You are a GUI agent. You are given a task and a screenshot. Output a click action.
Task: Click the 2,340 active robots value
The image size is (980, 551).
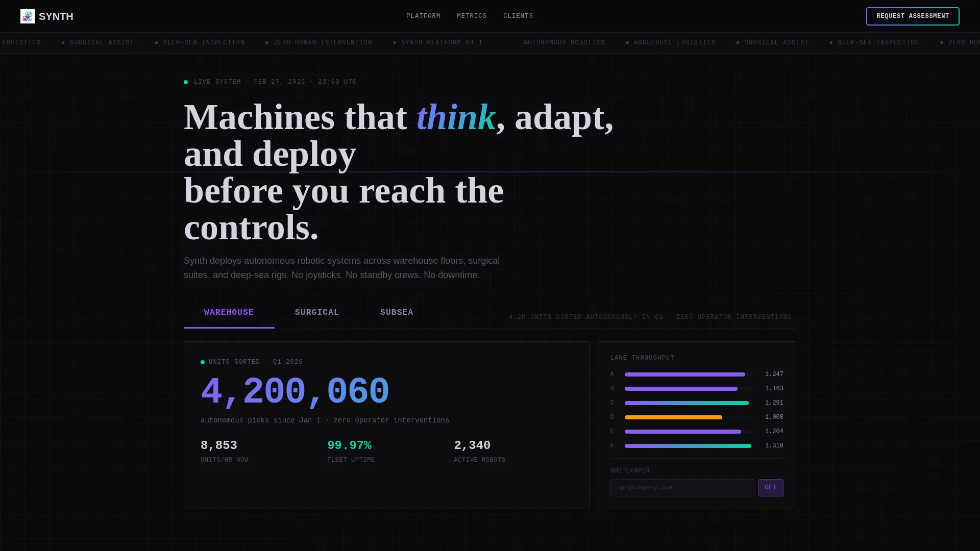472,445
